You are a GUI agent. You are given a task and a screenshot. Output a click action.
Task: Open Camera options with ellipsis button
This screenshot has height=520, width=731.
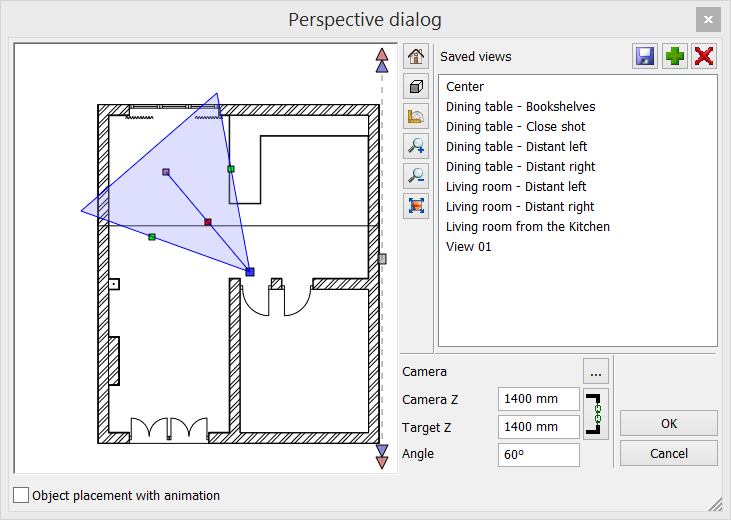tap(595, 373)
